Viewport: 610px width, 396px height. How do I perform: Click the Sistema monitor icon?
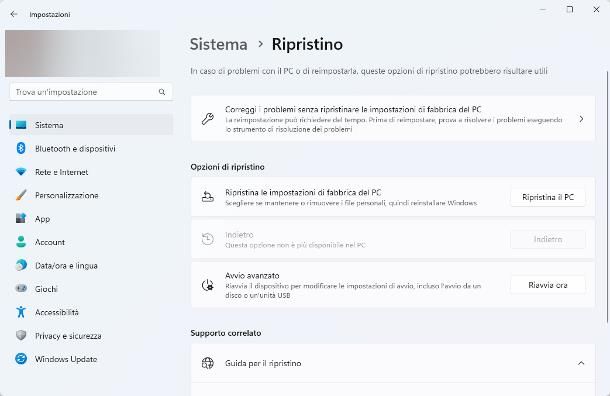coord(21,125)
